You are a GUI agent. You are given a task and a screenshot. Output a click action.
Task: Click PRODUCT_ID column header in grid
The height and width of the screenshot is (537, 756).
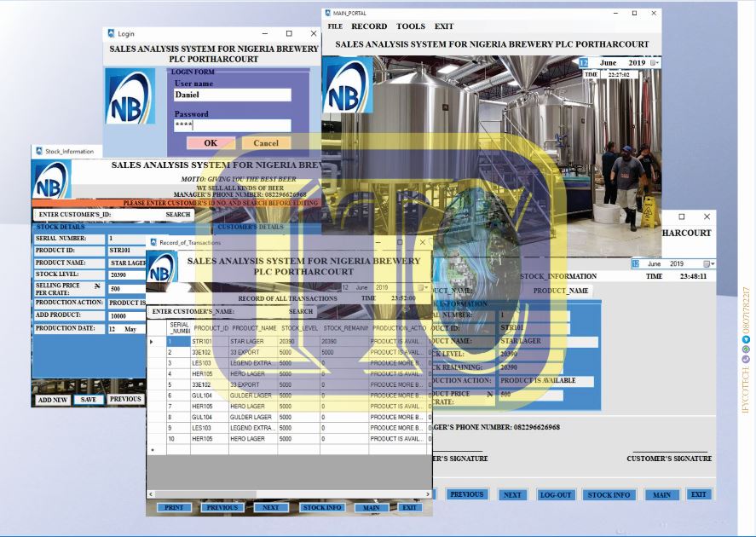[211, 328]
